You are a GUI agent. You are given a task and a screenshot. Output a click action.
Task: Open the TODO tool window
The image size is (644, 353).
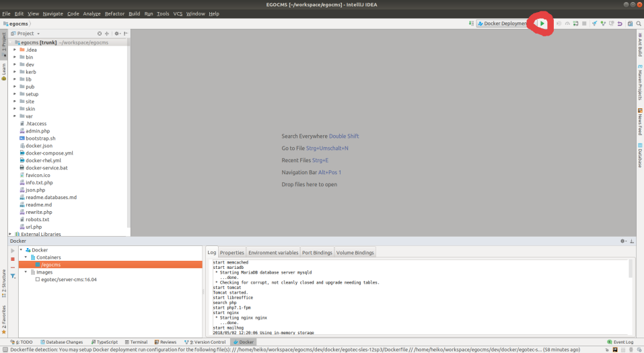(x=22, y=342)
